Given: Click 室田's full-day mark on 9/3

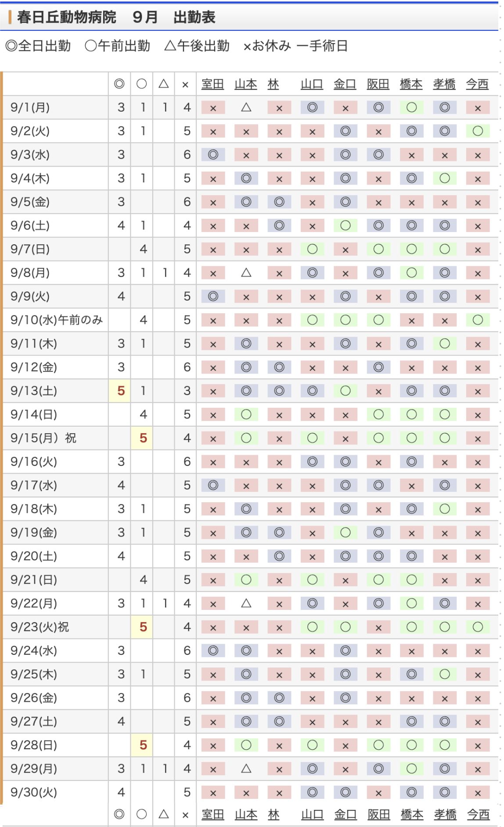Looking at the screenshot, I should [213, 155].
